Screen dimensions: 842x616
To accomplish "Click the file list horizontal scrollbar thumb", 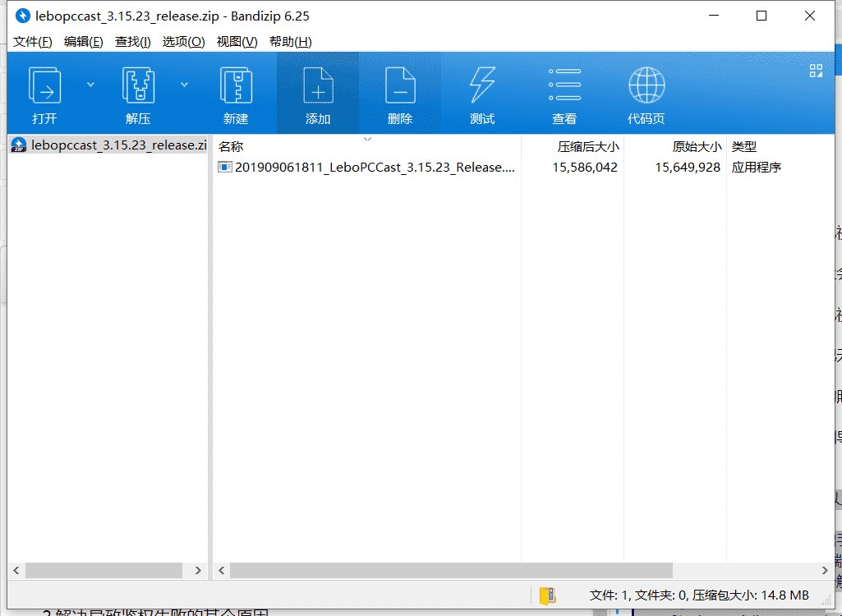I will coord(451,570).
